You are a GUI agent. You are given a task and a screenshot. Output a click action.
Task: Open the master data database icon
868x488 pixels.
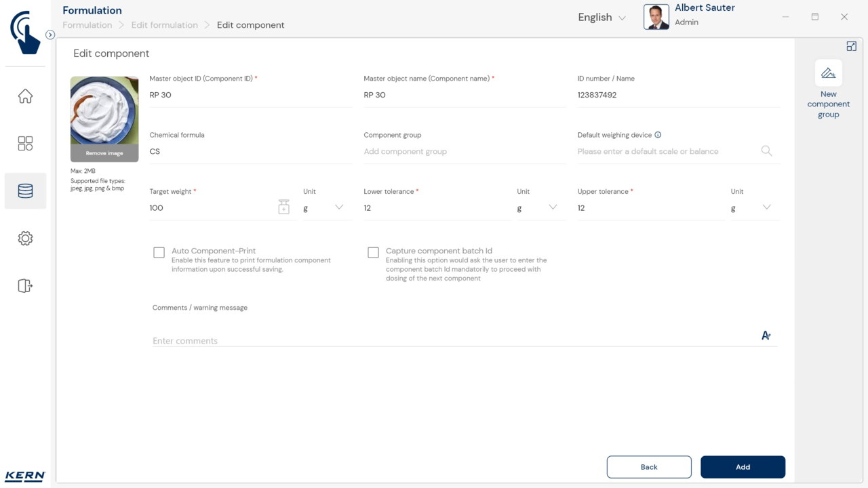[x=25, y=191]
